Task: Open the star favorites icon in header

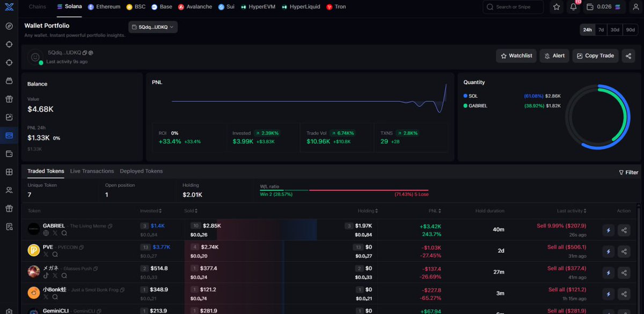Action: click(557, 7)
